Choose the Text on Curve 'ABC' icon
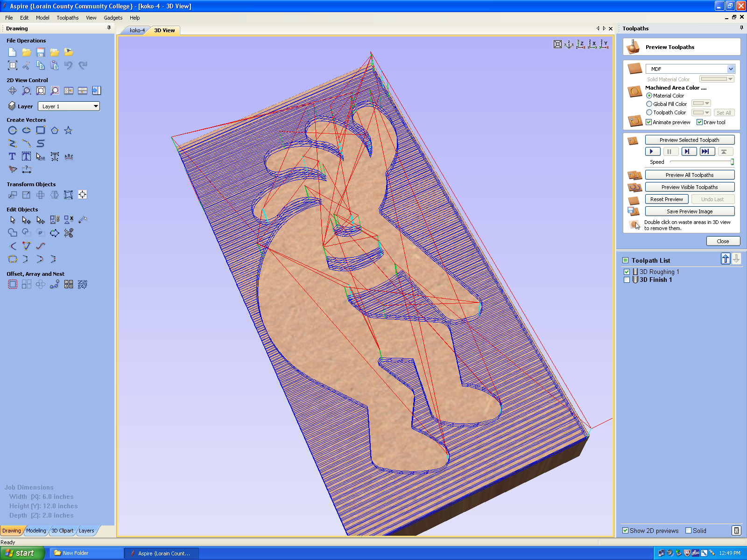The width and height of the screenshot is (747, 560). tap(69, 156)
